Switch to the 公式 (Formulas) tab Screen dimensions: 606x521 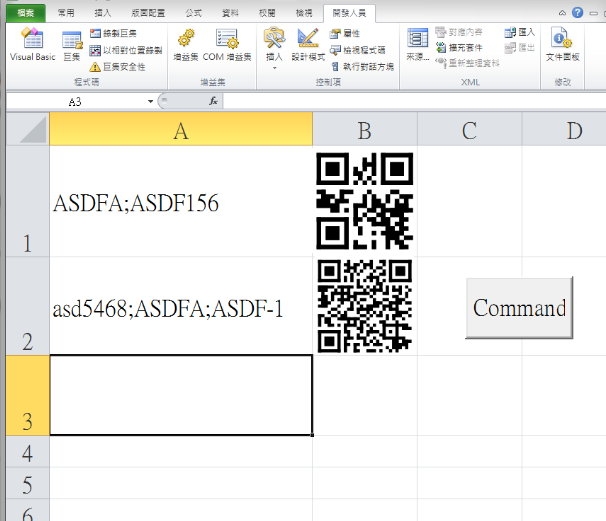click(193, 13)
